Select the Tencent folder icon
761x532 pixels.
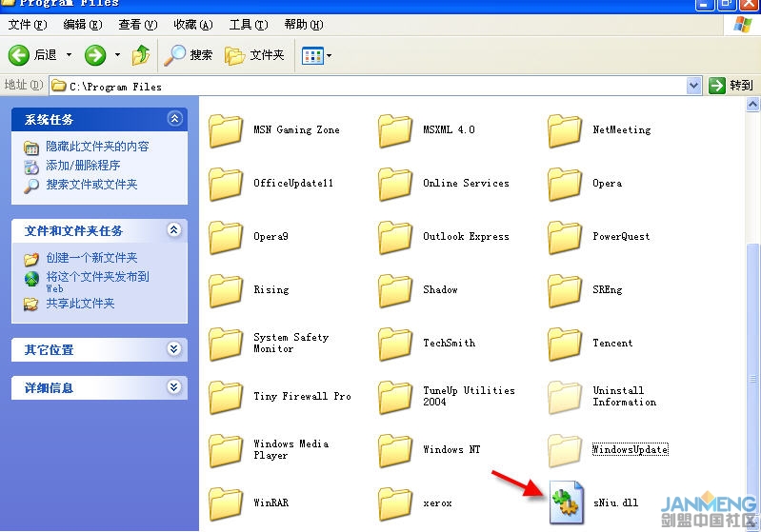(565, 345)
